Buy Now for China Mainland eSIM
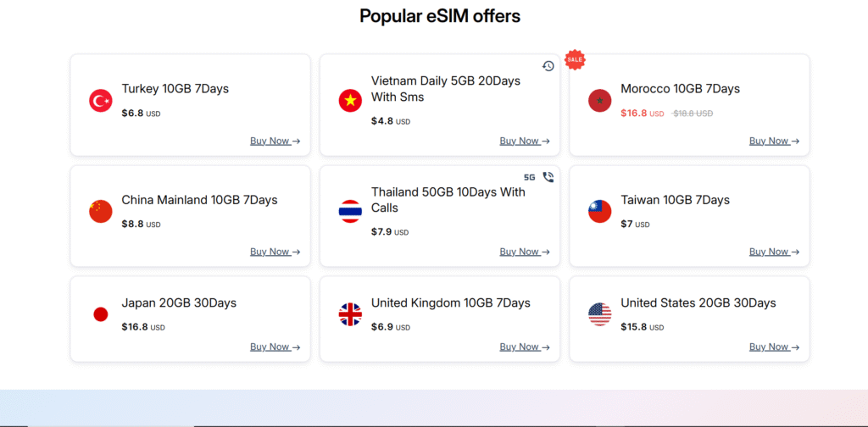 coord(275,252)
